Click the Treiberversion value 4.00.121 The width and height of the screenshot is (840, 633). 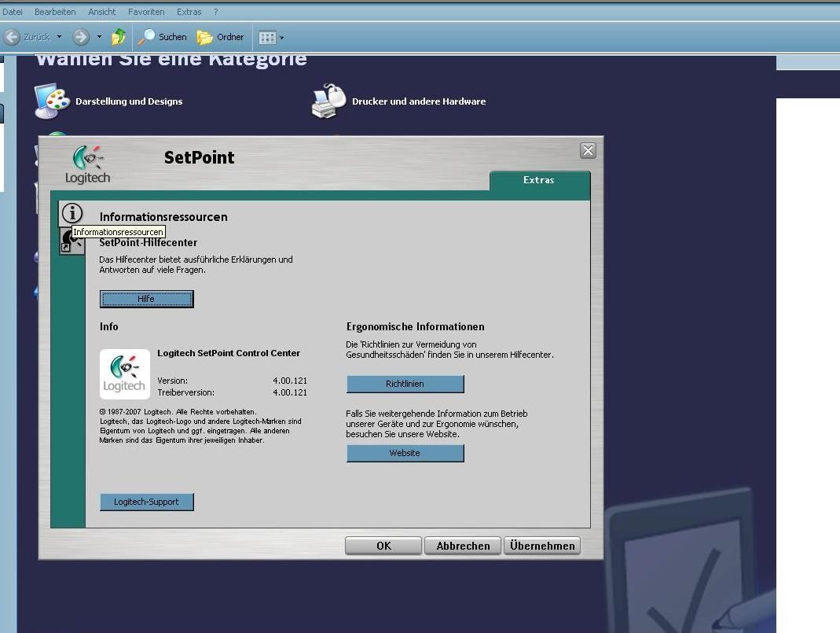(290, 392)
